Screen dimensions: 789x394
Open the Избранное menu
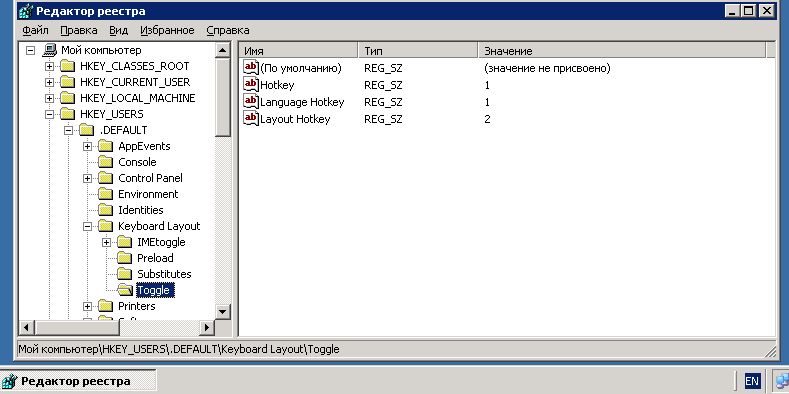tap(167, 30)
